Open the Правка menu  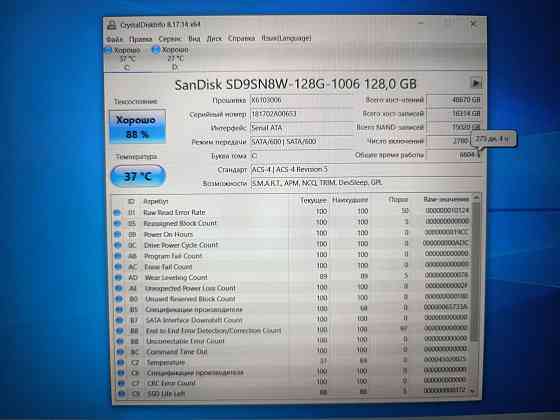coord(140,39)
